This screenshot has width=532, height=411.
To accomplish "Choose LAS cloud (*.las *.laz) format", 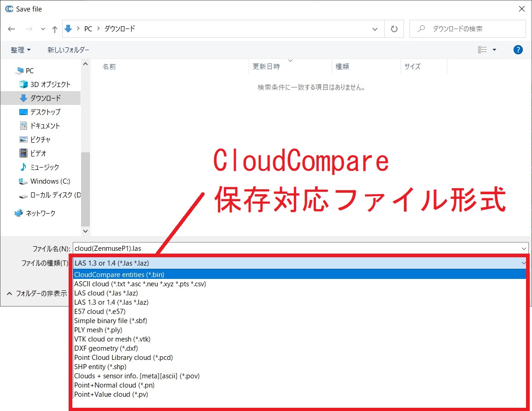I will (299, 293).
